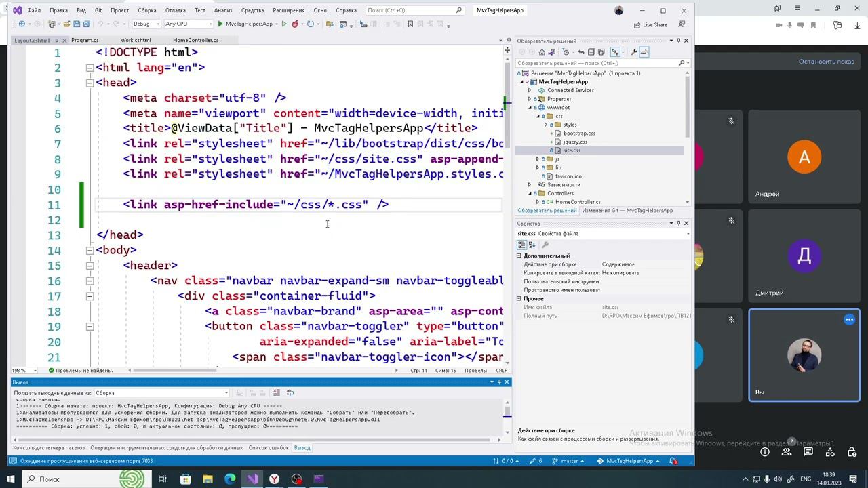Click the Live Share button
The height and width of the screenshot is (488, 868).
click(x=650, y=25)
